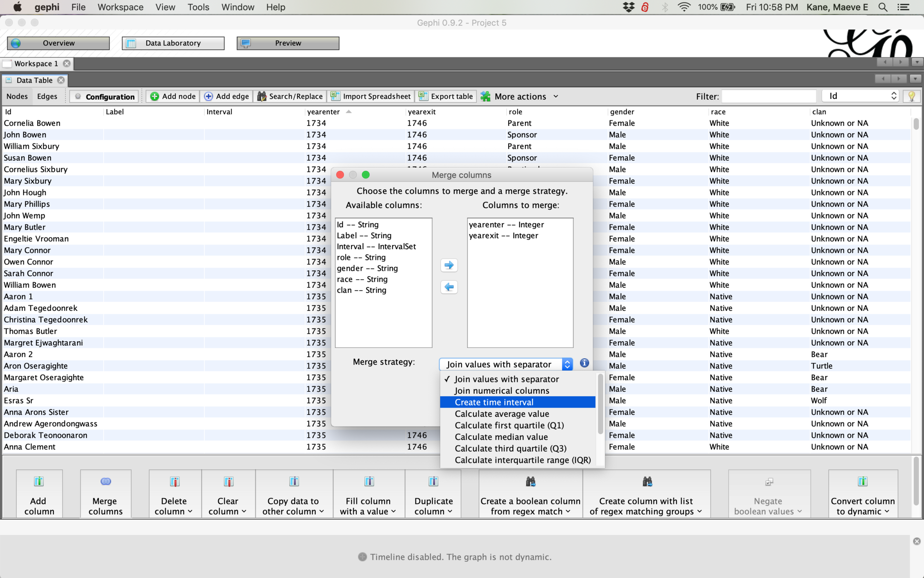Switch to the Nodes table
Image resolution: width=924 pixels, height=578 pixels.
17,96
